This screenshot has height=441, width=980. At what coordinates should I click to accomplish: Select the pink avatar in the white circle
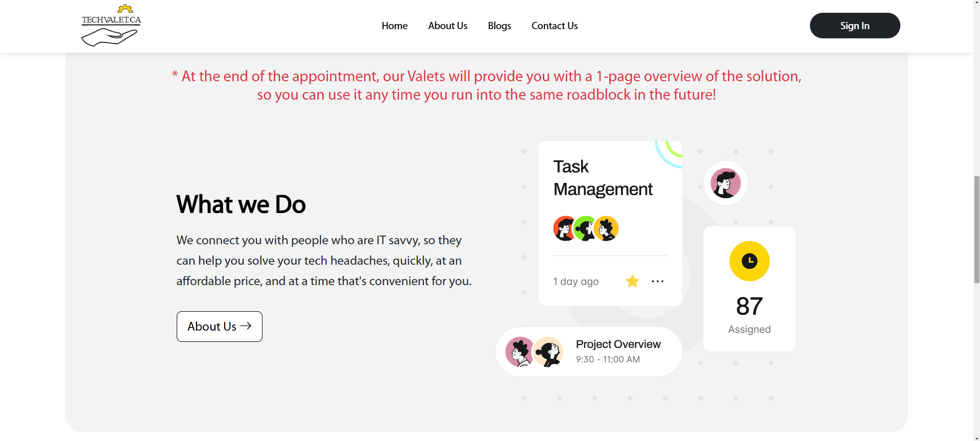(x=726, y=183)
